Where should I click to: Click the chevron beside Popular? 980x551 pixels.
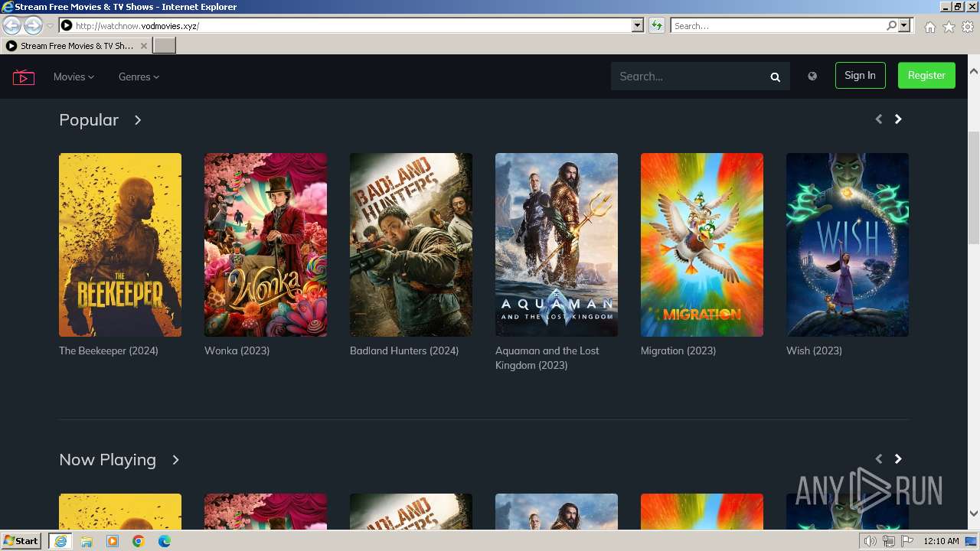(x=138, y=120)
